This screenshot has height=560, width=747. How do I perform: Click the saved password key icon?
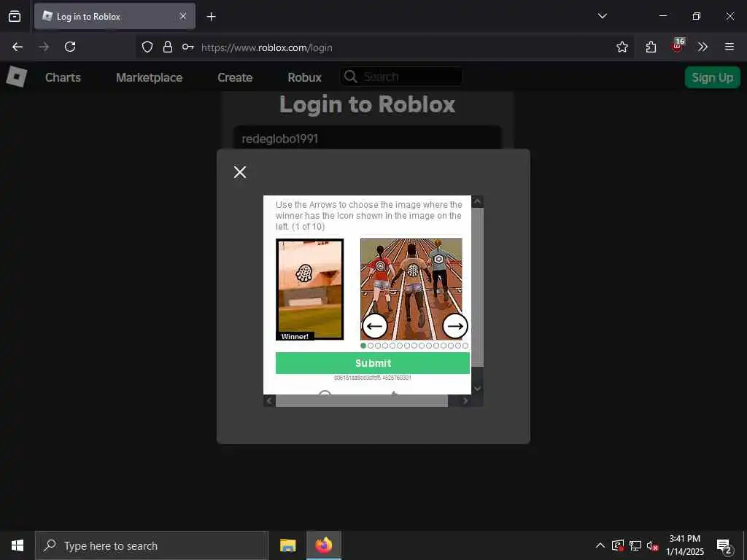[187, 47]
